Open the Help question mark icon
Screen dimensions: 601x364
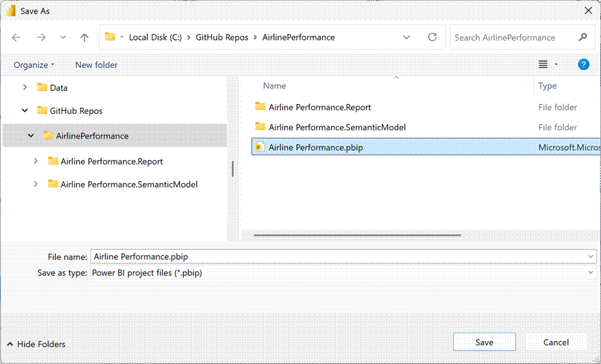(x=584, y=64)
